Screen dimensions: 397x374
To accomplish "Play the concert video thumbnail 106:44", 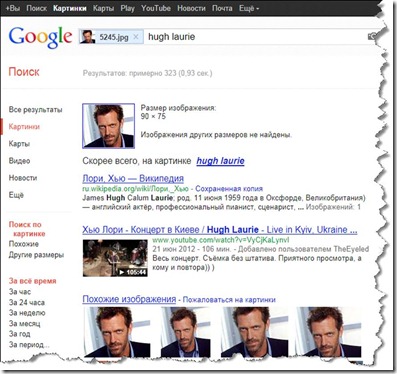I will (x=115, y=258).
